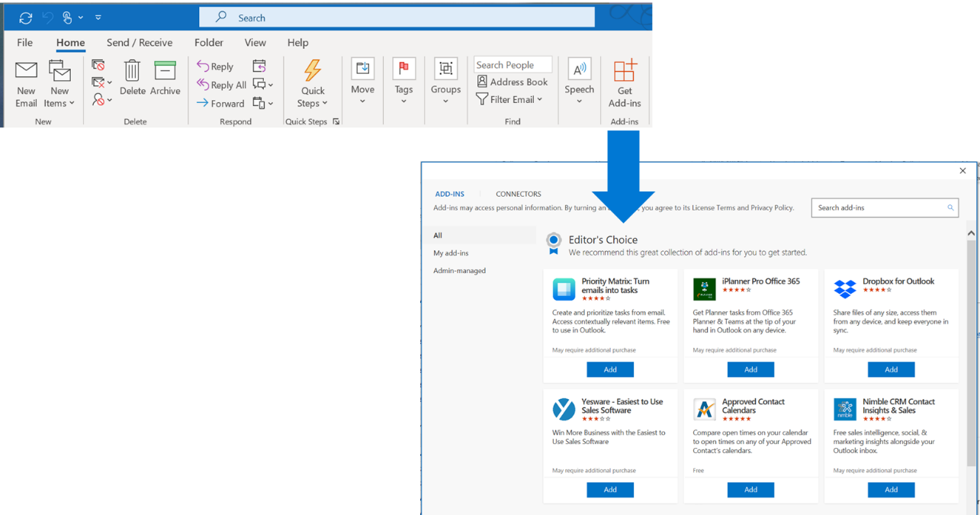Click the magnifier icon in Search add-ins
This screenshot has height=515, width=980.
point(950,208)
